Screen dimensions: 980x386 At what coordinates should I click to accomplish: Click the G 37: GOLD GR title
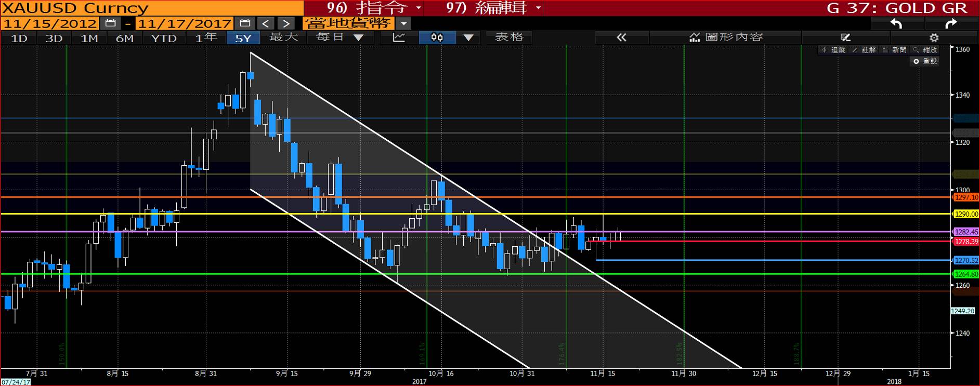897,8
